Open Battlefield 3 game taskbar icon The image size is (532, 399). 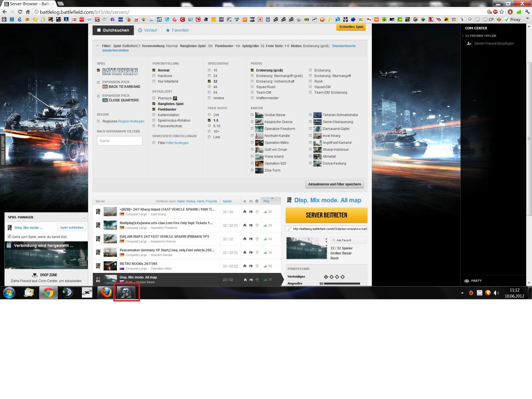coord(126,293)
